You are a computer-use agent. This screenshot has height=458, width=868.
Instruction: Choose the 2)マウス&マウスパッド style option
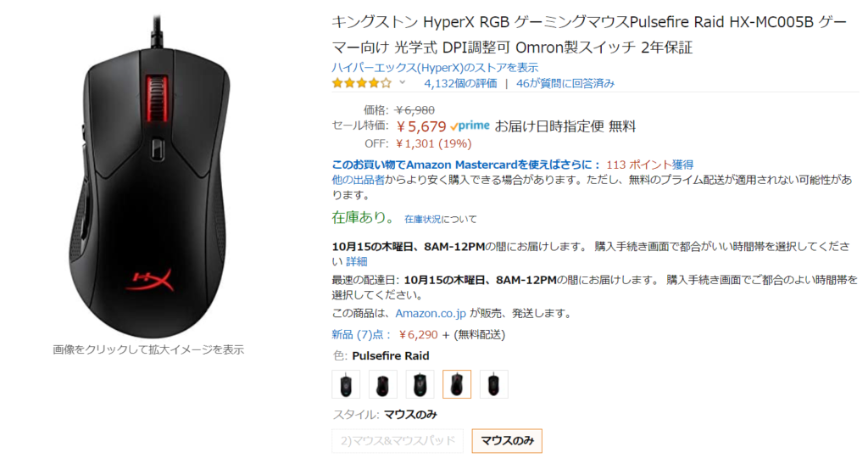pos(398,441)
